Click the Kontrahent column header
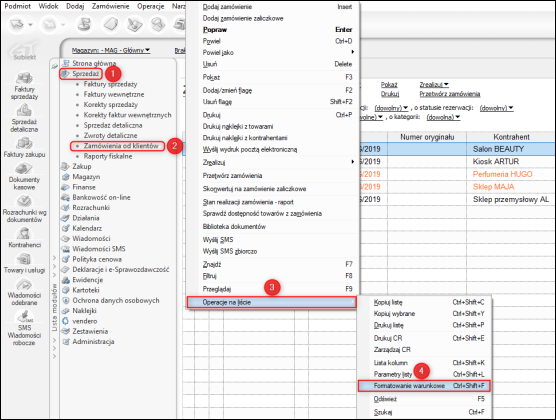 pos(511,137)
